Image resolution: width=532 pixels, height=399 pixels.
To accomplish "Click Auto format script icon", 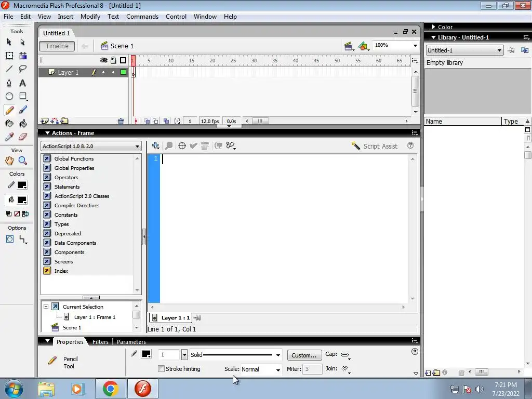I will point(205,146).
